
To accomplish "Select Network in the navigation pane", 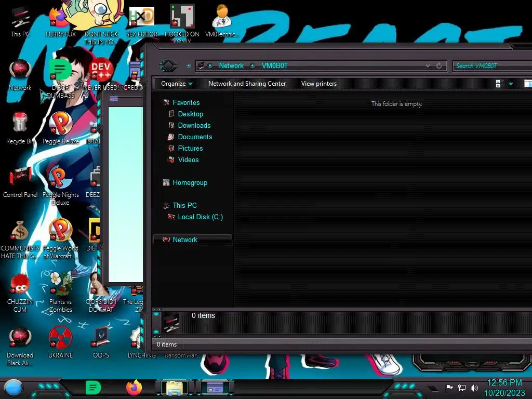I will [193, 240].
